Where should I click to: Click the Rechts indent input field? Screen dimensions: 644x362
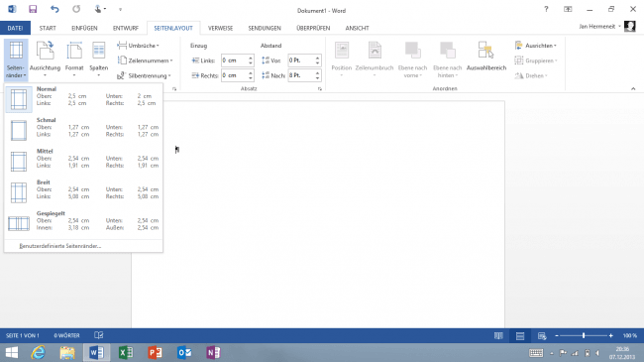(x=234, y=75)
